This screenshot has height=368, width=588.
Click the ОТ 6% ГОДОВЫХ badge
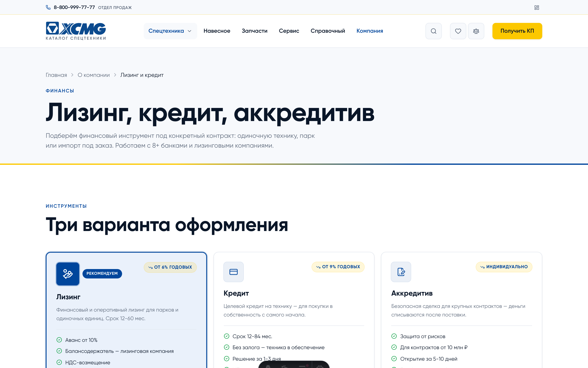(170, 267)
